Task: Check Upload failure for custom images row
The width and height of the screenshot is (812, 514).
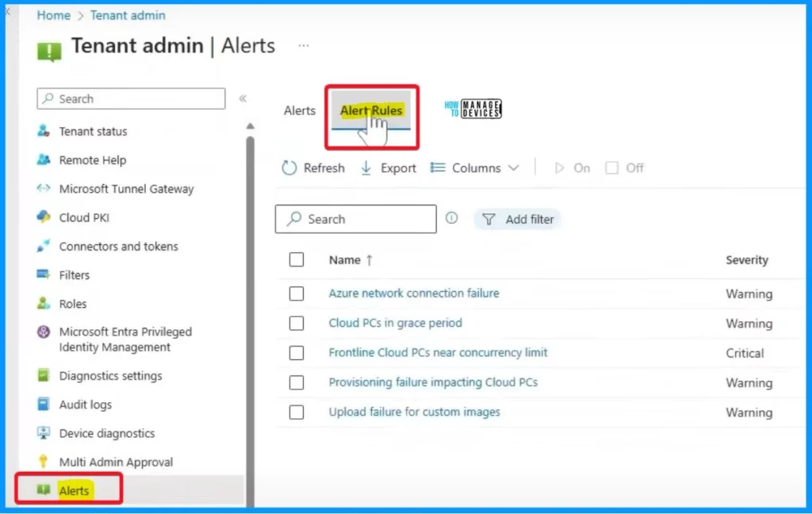Action: [x=297, y=412]
